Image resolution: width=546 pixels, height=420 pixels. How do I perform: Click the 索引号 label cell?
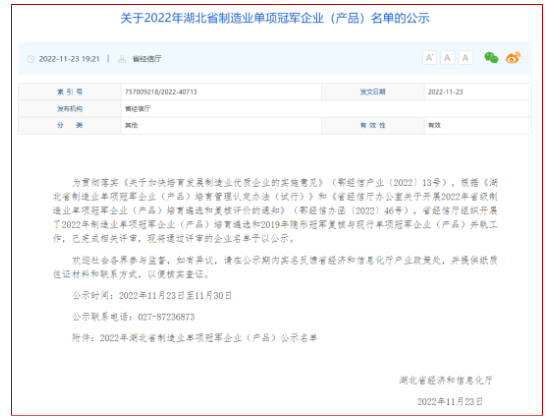pyautogui.click(x=70, y=92)
